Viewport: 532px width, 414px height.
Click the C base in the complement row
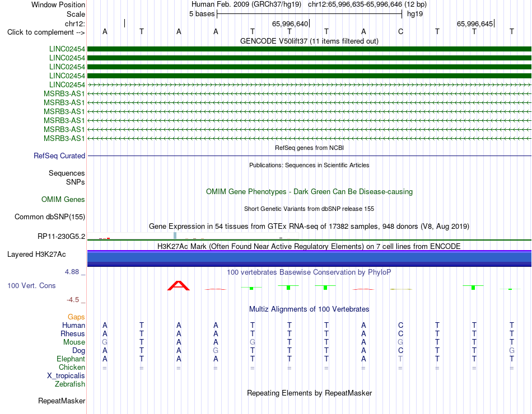401,32
